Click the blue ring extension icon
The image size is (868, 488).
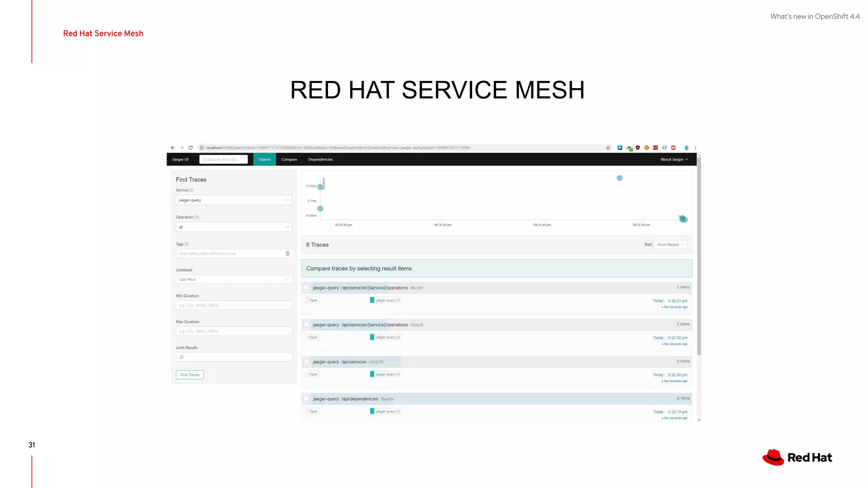click(x=664, y=147)
